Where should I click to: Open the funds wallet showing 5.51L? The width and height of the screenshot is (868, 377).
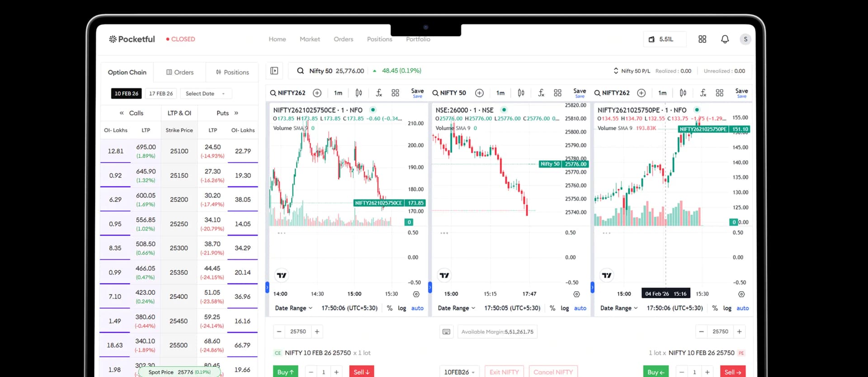click(665, 39)
